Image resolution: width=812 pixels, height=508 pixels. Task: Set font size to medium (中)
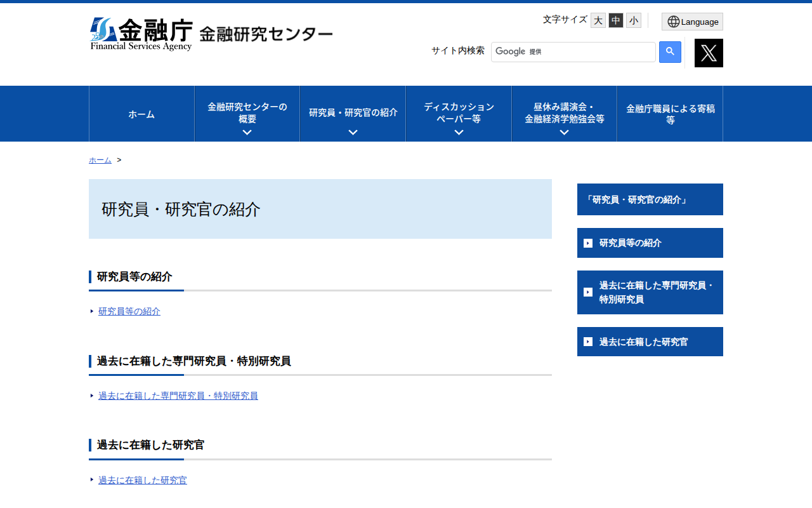point(616,20)
